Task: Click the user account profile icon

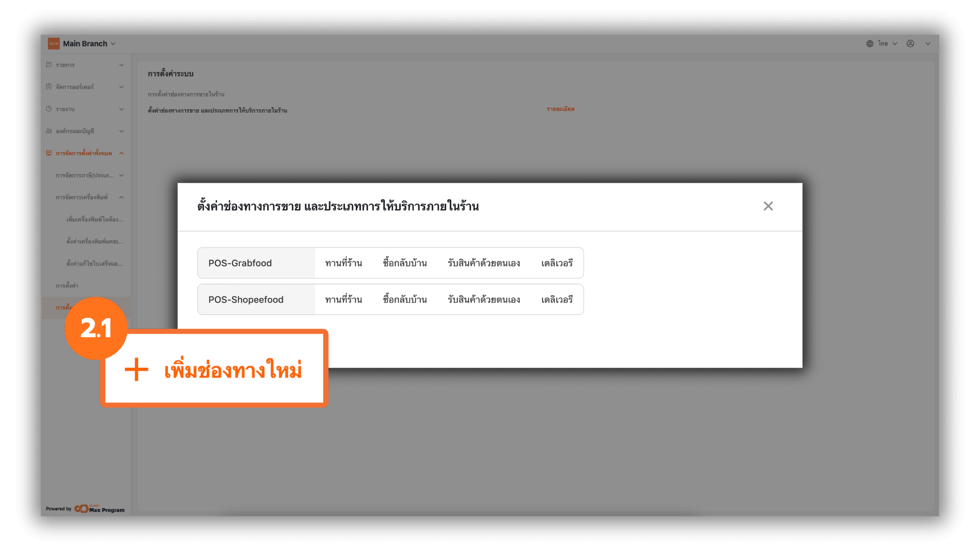Action: (x=910, y=44)
